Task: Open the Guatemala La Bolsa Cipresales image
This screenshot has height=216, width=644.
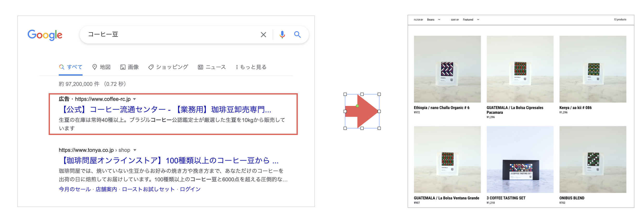Action: [x=520, y=69]
